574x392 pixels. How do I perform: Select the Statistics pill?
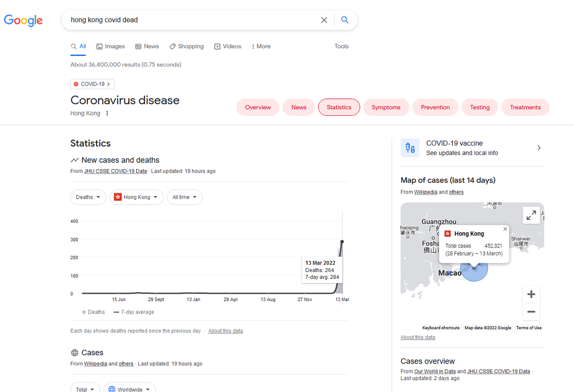coord(339,107)
